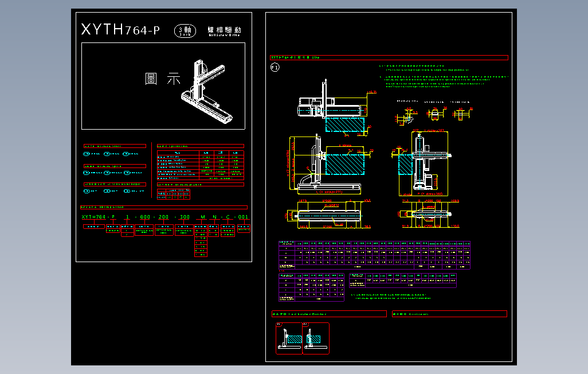Select the cyan hatched area in top view
The width and height of the screenshot is (588, 374).
click(345, 124)
